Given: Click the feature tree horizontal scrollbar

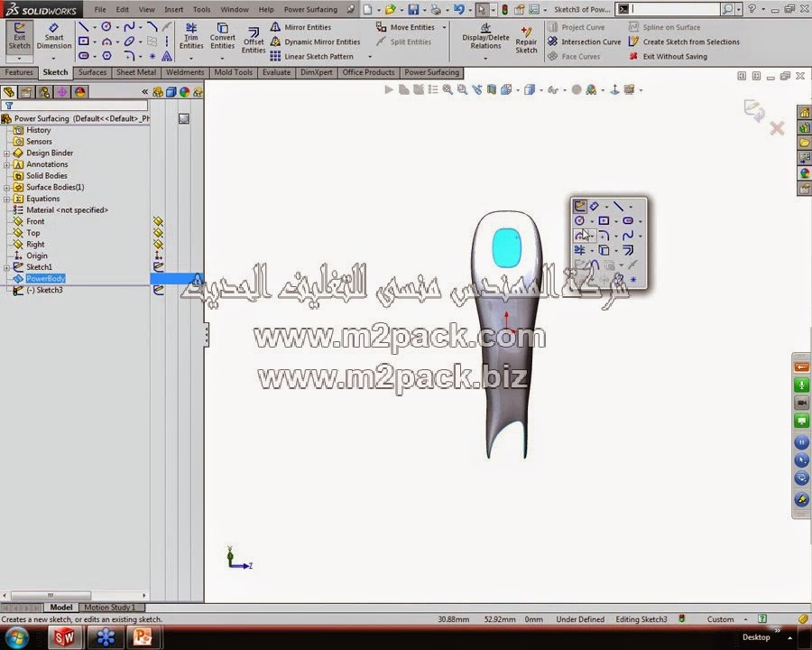Looking at the screenshot, I should (x=51, y=595).
